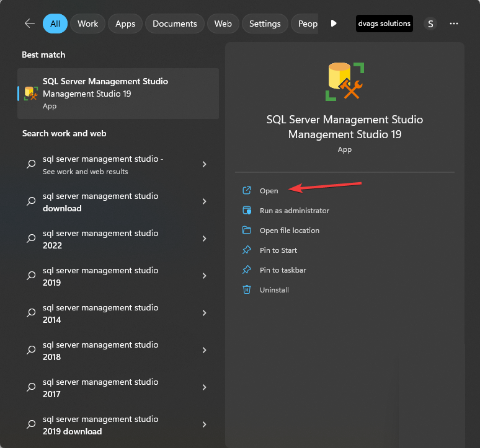Image resolution: width=480 pixels, height=448 pixels.
Task: Click search icon beside 'See work and web results'
Action: 31,164
